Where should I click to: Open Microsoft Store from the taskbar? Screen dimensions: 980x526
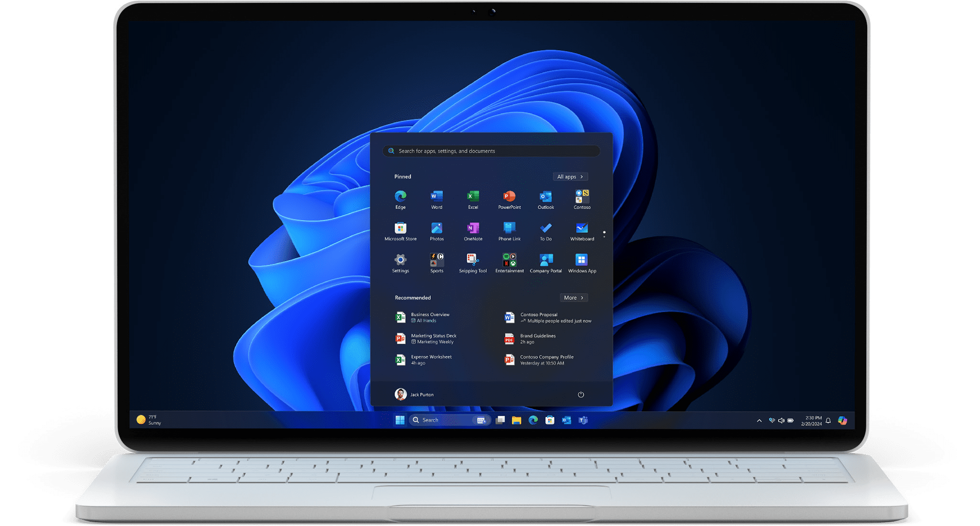[x=550, y=420]
